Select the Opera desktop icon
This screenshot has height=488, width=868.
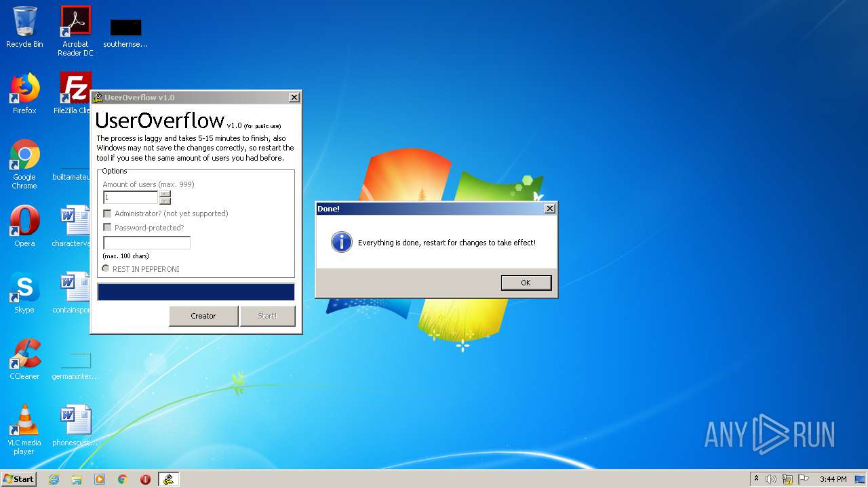click(x=24, y=226)
